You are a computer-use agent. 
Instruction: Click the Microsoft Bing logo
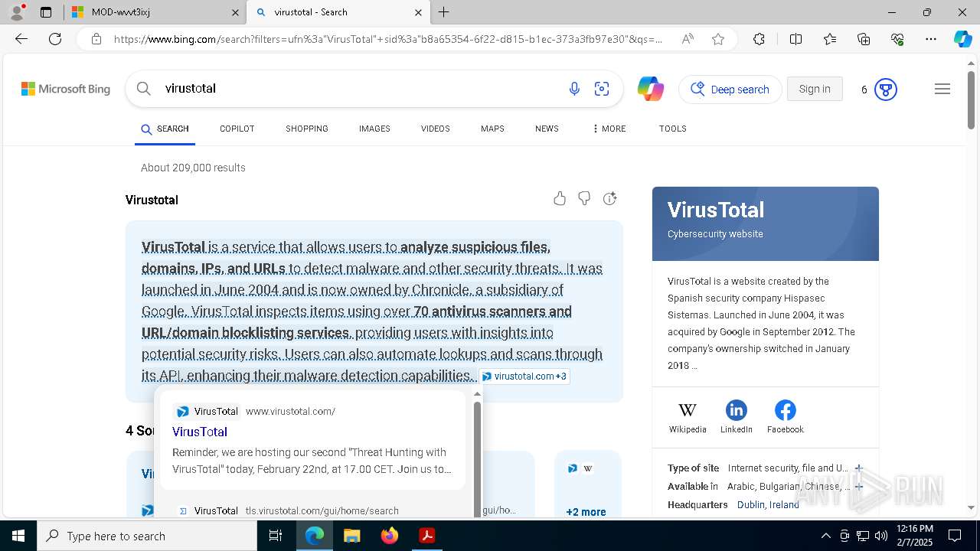(x=66, y=90)
